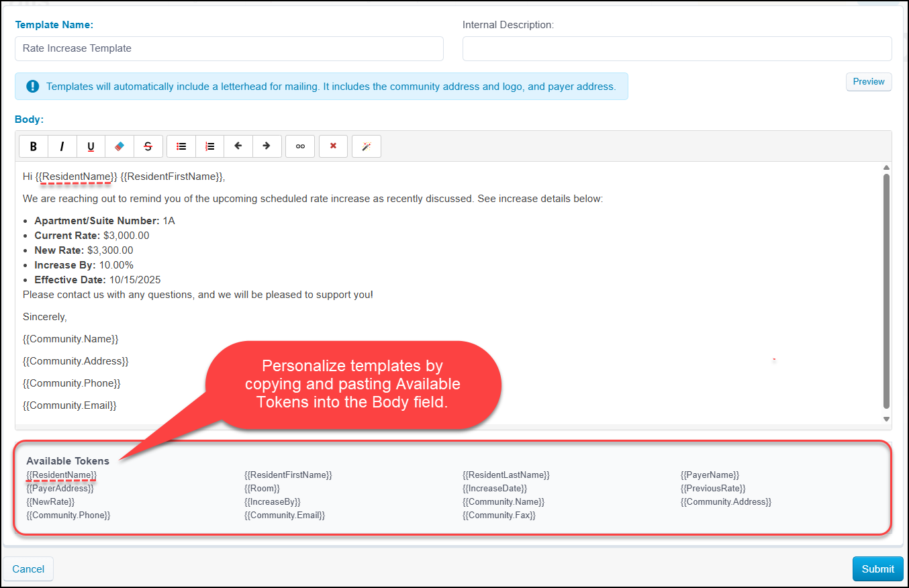Insert a numbered list

coord(210,146)
